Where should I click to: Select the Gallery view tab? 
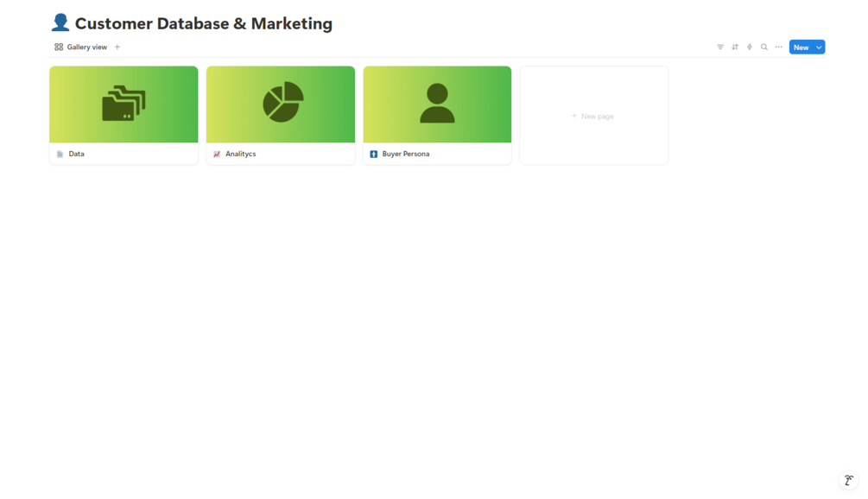81,47
